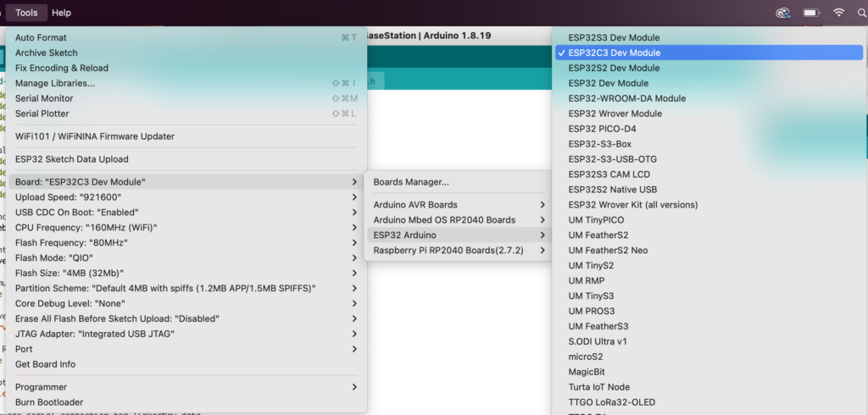Click the battery status icon
This screenshot has width=868, height=415.
(x=811, y=12)
